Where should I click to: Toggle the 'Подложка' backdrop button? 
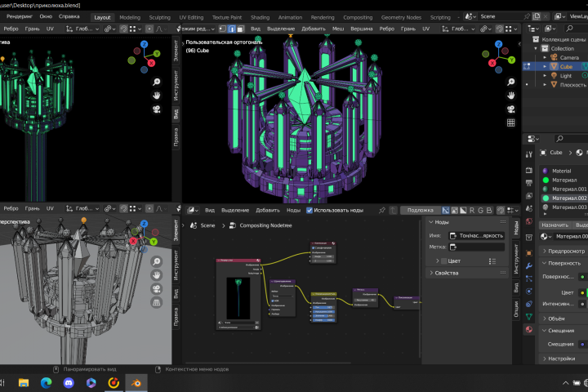click(x=421, y=210)
